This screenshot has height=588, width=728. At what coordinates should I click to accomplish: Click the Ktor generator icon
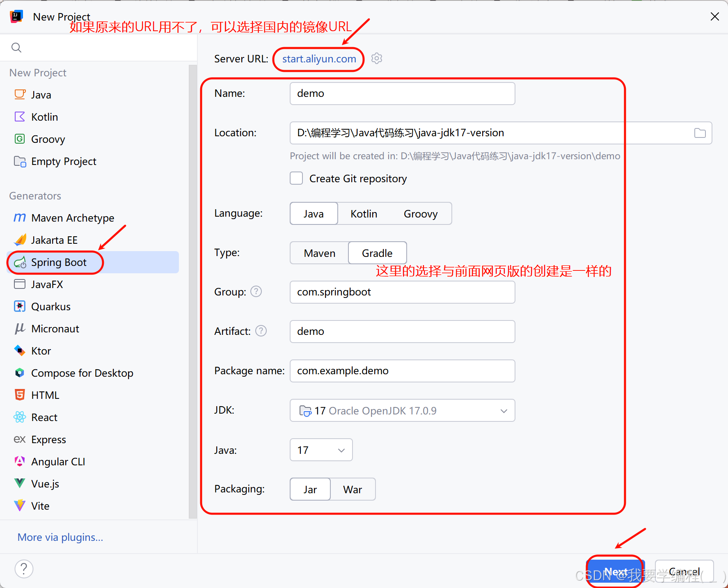(20, 351)
